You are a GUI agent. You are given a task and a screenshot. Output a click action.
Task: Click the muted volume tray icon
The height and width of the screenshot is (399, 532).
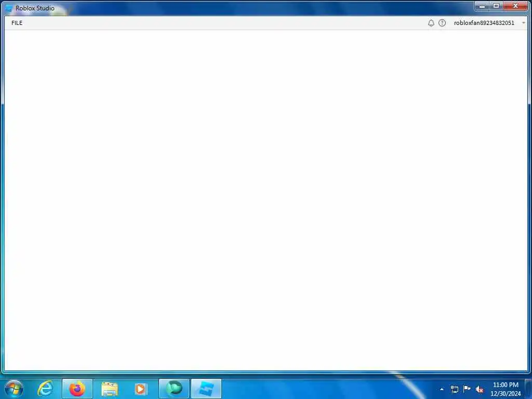pos(479,389)
